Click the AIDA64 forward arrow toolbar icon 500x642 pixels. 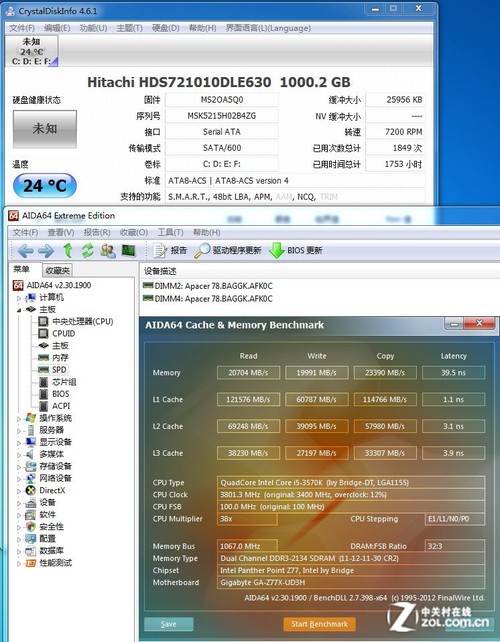click(x=46, y=251)
